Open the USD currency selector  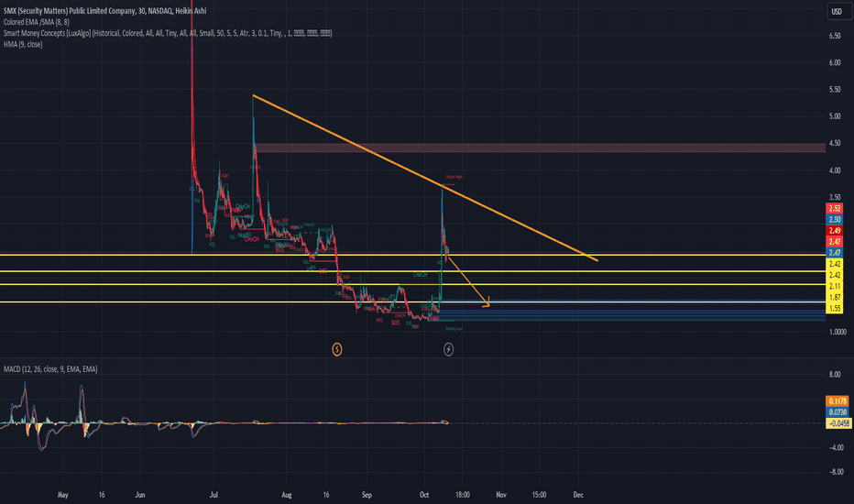(x=836, y=12)
